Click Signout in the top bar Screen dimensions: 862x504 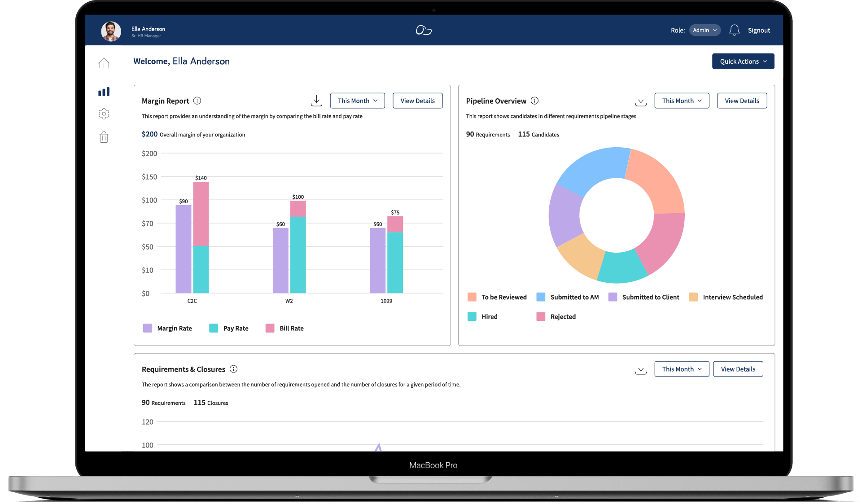tap(759, 30)
